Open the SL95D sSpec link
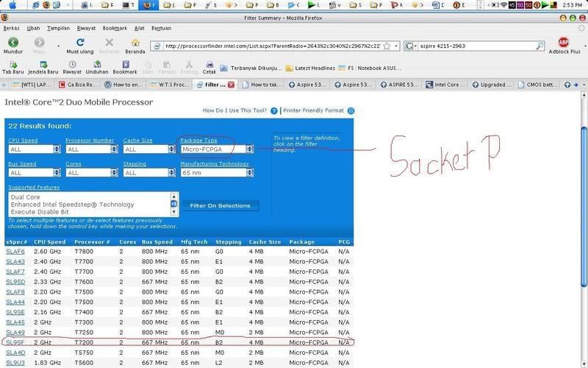Image resolution: width=588 pixels, height=368 pixels. coord(15,282)
